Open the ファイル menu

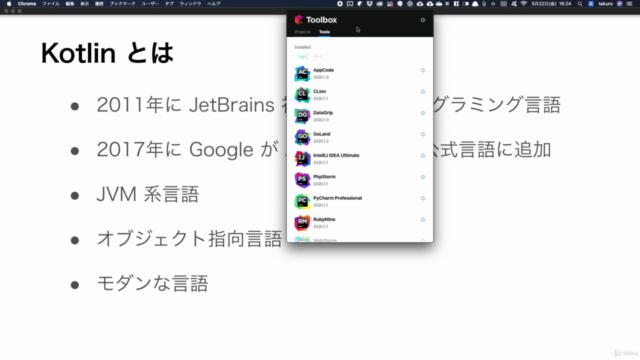pyautogui.click(x=51, y=4)
